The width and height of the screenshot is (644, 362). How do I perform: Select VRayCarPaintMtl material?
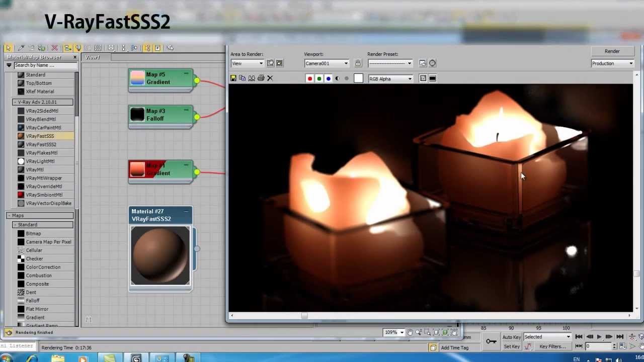pos(43,128)
